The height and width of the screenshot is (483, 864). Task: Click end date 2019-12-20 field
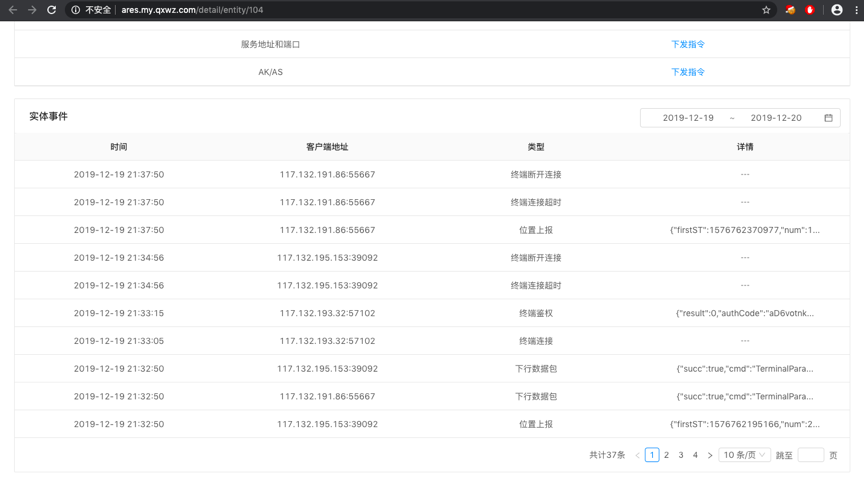click(x=776, y=118)
